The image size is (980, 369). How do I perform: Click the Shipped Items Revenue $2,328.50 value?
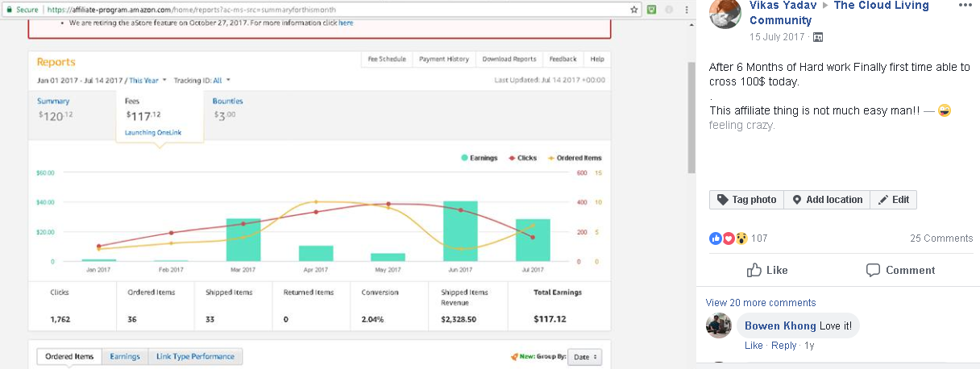point(460,319)
